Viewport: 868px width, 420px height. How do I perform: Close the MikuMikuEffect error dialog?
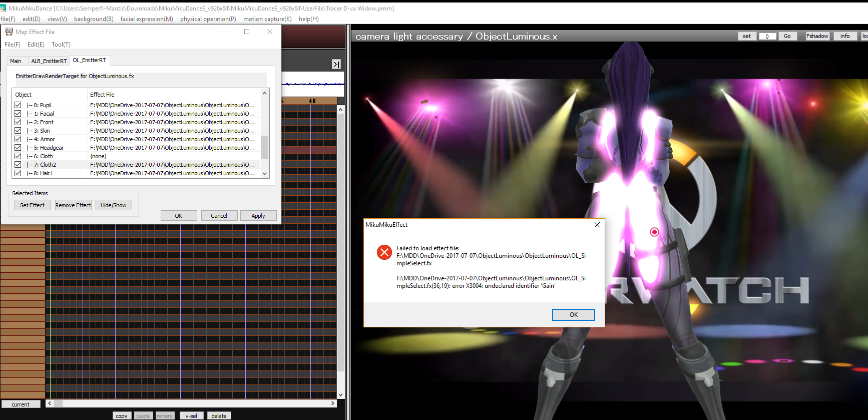click(x=597, y=225)
